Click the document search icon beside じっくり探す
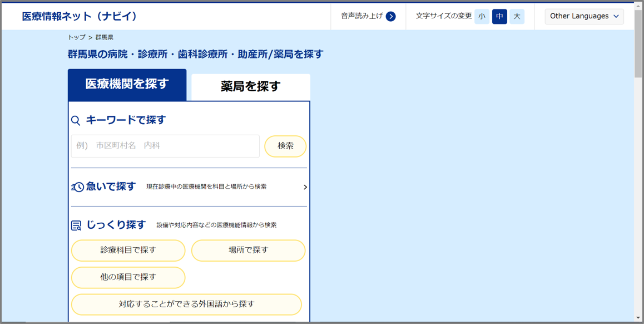This screenshot has height=324, width=644. point(76,225)
